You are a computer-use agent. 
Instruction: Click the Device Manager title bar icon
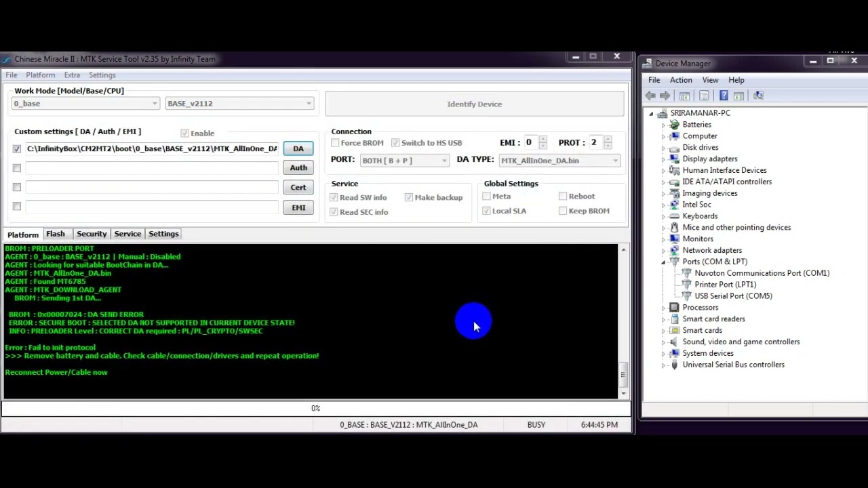pyautogui.click(x=648, y=64)
